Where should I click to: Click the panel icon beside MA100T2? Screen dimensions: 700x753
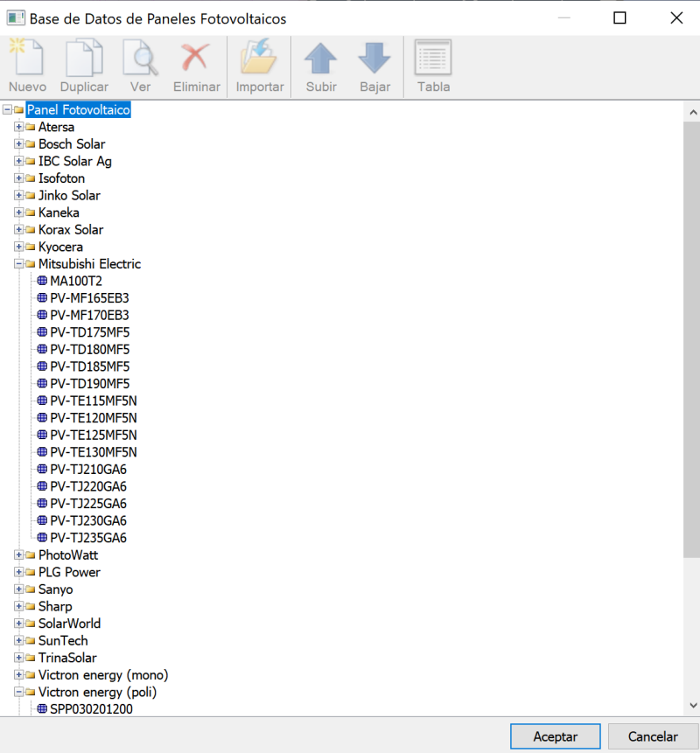[x=42, y=281]
